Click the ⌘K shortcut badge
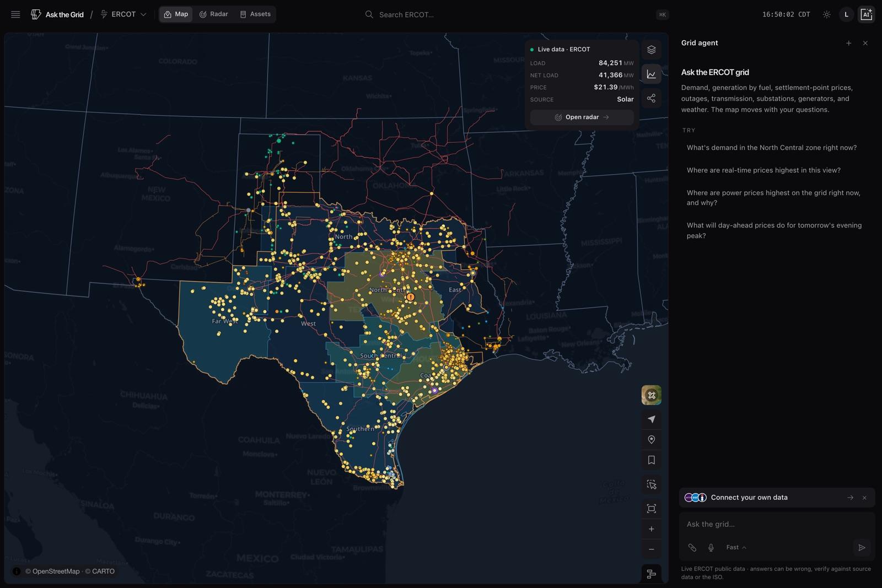This screenshot has width=882, height=588. 662,15
